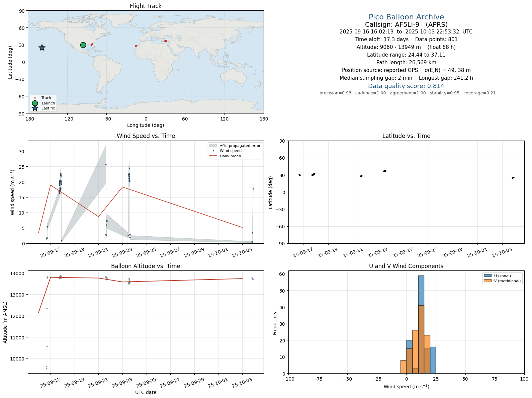This screenshot has width=532, height=398.
Task: Click the 'Wind speed (m s⁻¹)' label under the histogram
Action: pos(406,387)
